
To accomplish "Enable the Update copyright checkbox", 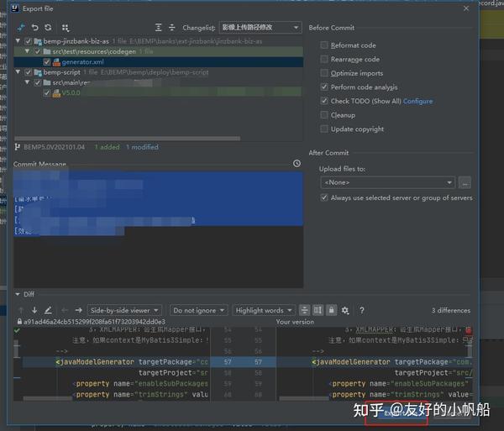I will (324, 129).
